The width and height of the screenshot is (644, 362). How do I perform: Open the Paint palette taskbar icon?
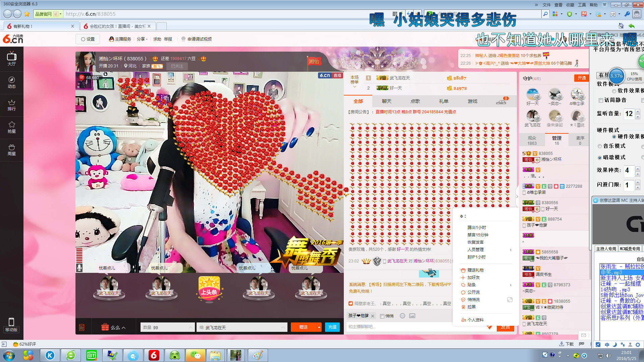[258, 355]
